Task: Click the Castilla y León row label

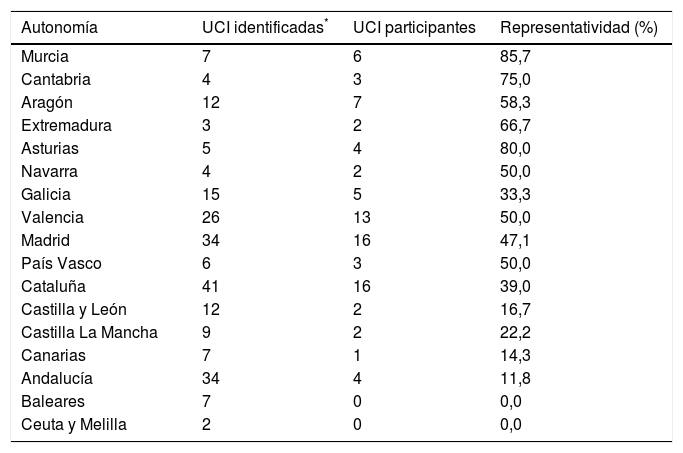Action: (67, 308)
